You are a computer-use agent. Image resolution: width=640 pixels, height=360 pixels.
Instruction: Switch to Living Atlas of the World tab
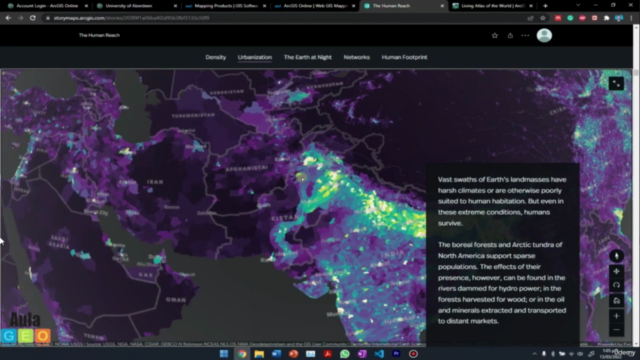(x=492, y=6)
